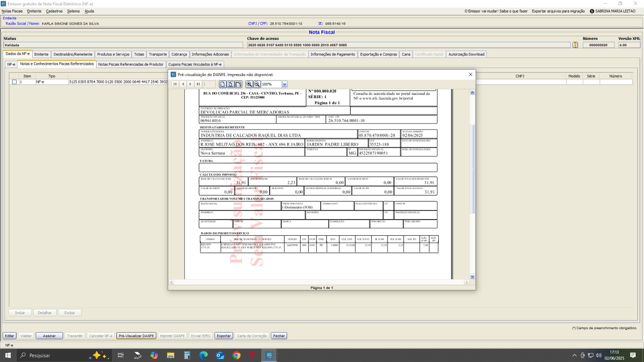Check the box for item 1 row
Image resolution: width=644 pixels, height=362 pixels.
click(14, 82)
